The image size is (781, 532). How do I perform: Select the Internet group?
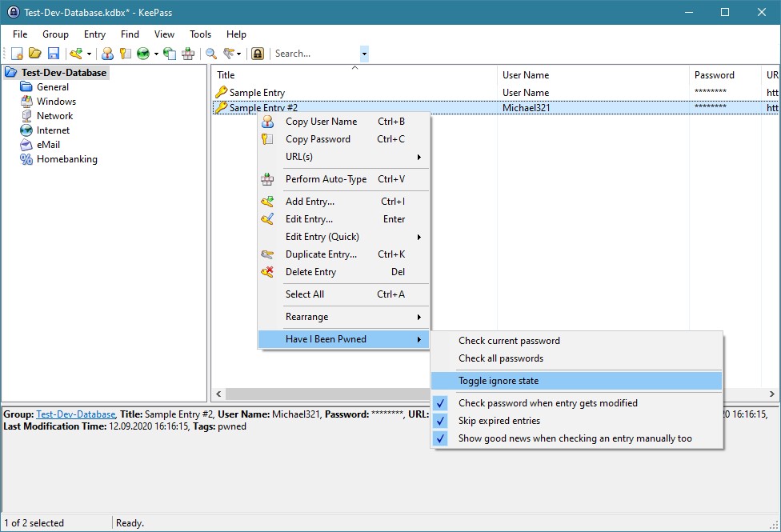tap(53, 130)
